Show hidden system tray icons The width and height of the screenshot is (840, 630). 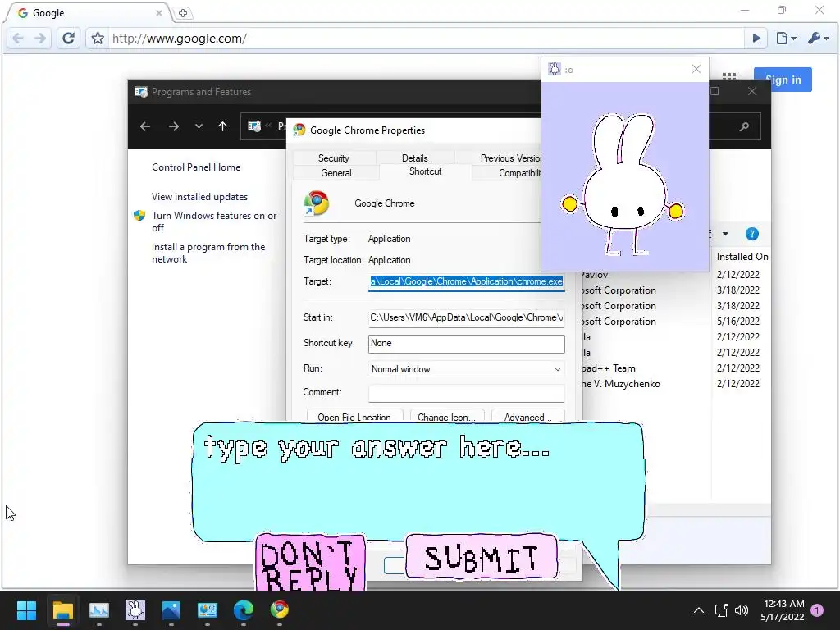699,610
